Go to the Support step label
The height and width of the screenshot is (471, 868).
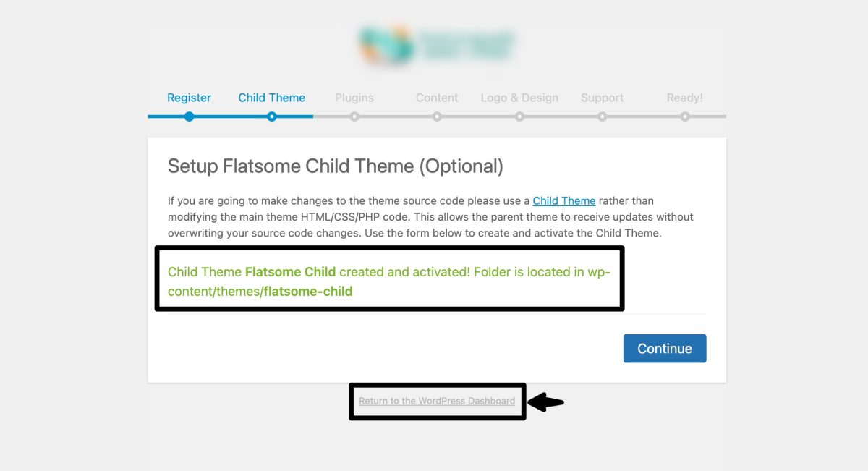coord(602,97)
